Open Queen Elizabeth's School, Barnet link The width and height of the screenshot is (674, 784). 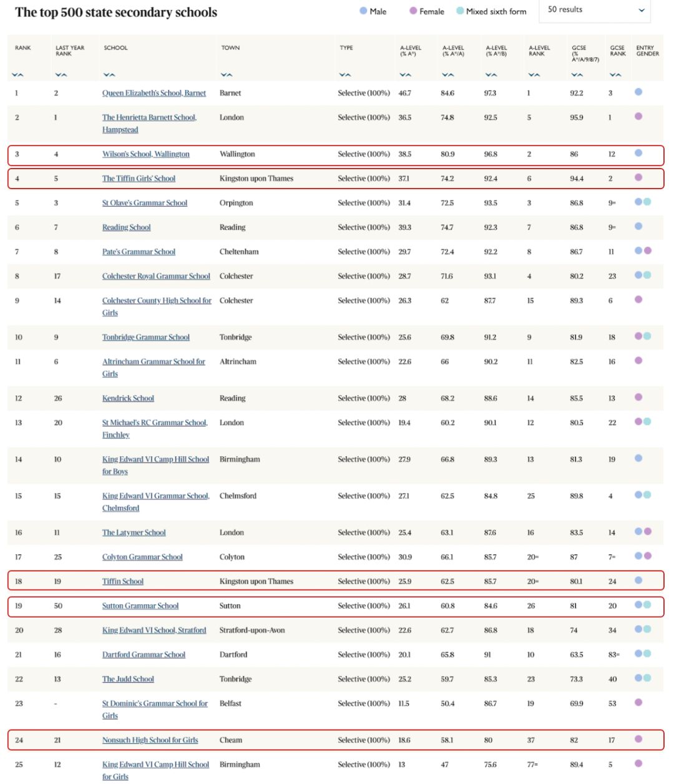click(x=154, y=93)
